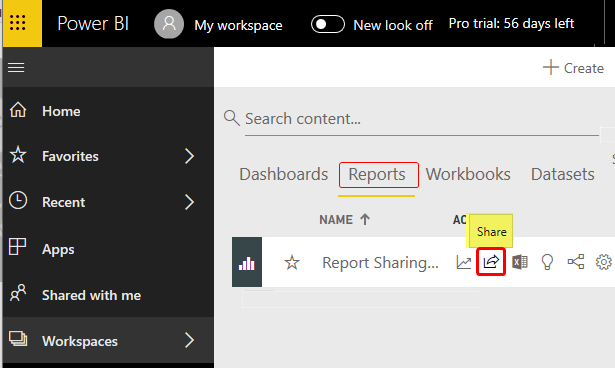Click the Shared with me people icon

(18, 293)
